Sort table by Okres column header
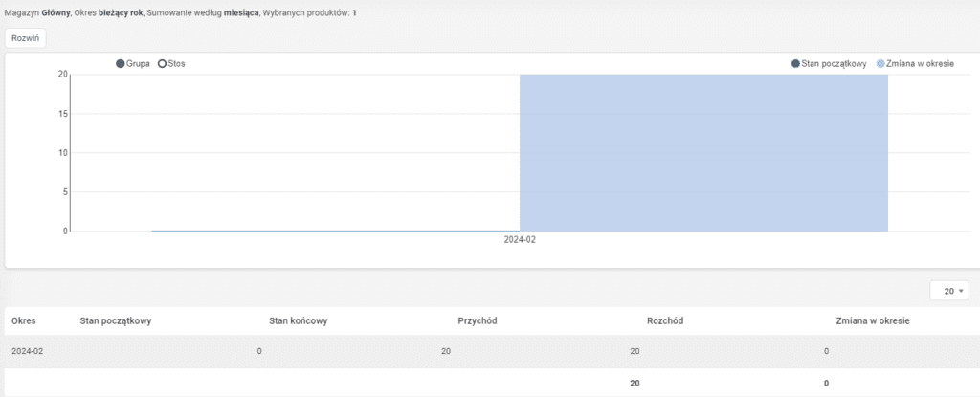Viewport: 980px width, 397px height. [x=23, y=321]
